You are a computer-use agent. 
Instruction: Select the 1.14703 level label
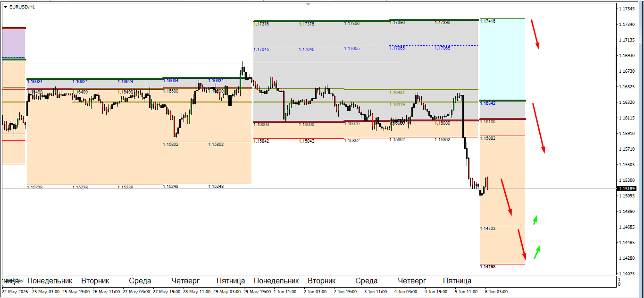tap(488, 229)
